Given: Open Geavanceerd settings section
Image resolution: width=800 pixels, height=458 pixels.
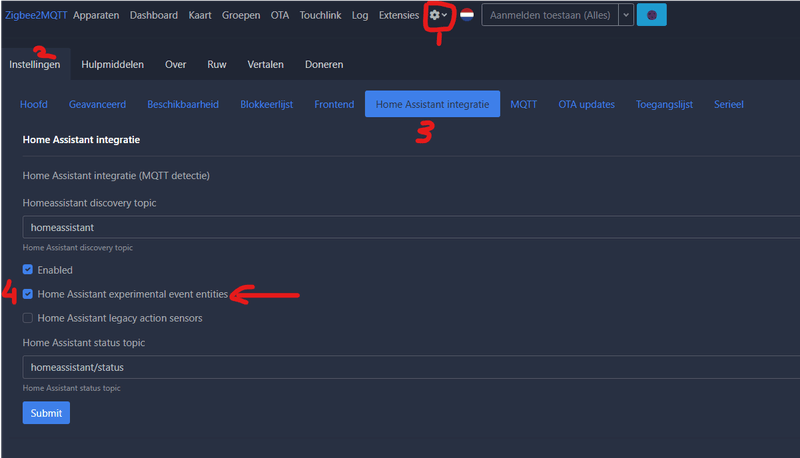Looking at the screenshot, I should click(97, 104).
